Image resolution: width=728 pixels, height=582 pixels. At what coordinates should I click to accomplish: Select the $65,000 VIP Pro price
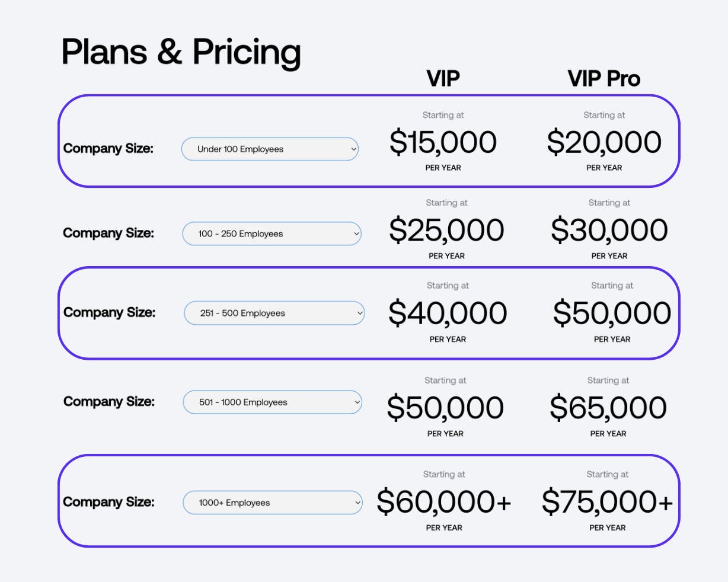[x=608, y=408]
